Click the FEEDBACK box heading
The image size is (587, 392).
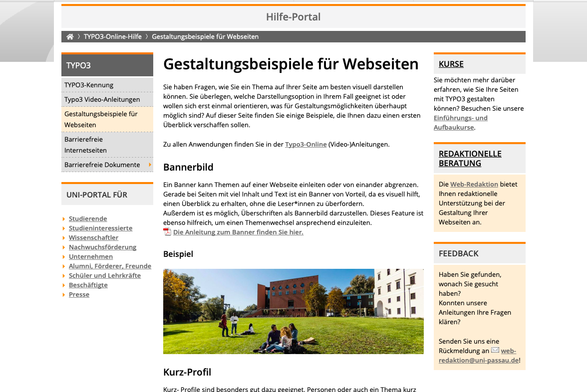tap(458, 253)
